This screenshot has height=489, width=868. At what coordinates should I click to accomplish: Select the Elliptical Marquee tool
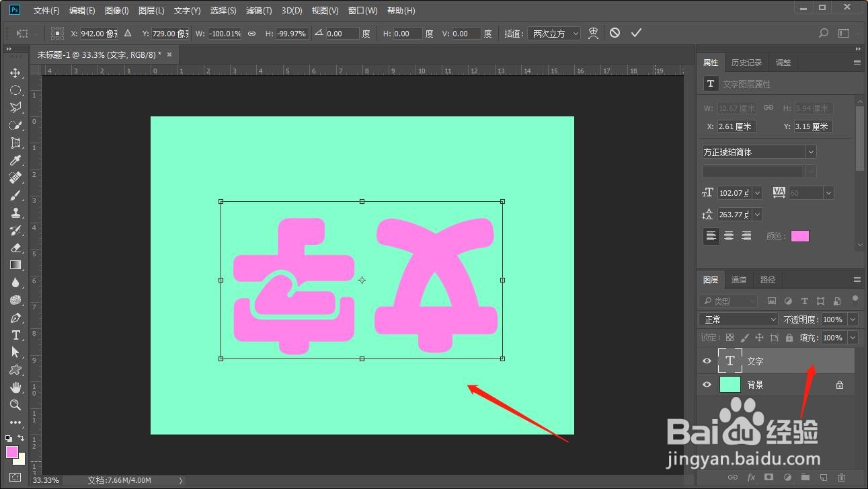(15, 90)
